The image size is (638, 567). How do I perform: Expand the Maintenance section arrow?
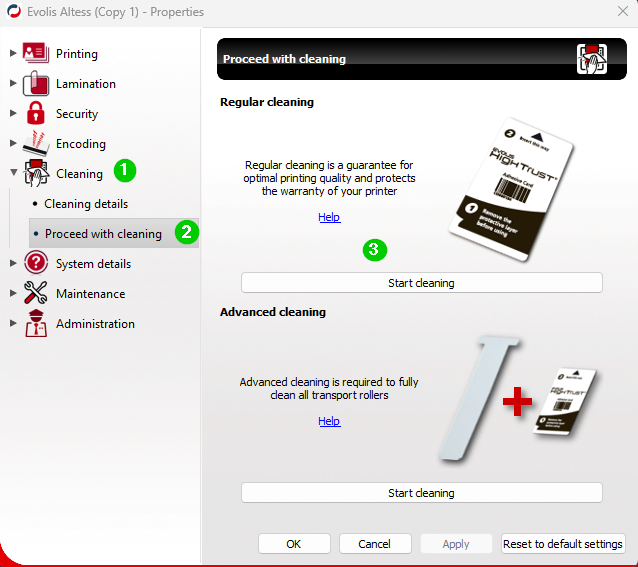click(13, 293)
